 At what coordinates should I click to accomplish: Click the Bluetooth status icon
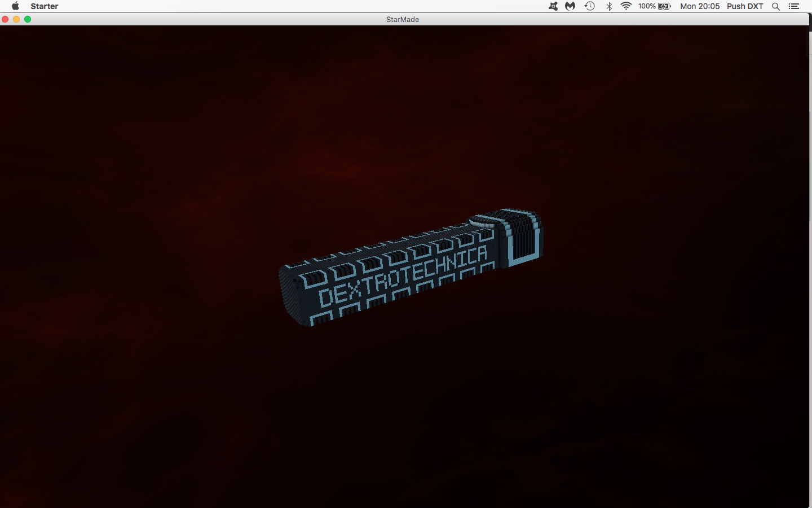[x=609, y=6]
